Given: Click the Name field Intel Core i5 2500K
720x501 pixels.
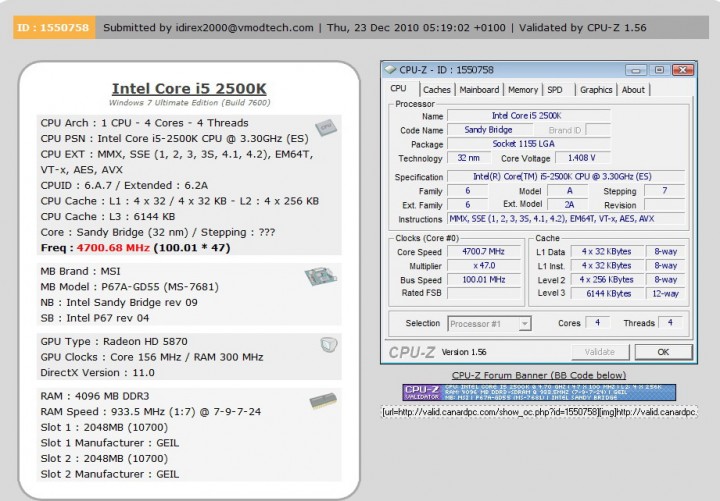Looking at the screenshot, I should point(529,116).
